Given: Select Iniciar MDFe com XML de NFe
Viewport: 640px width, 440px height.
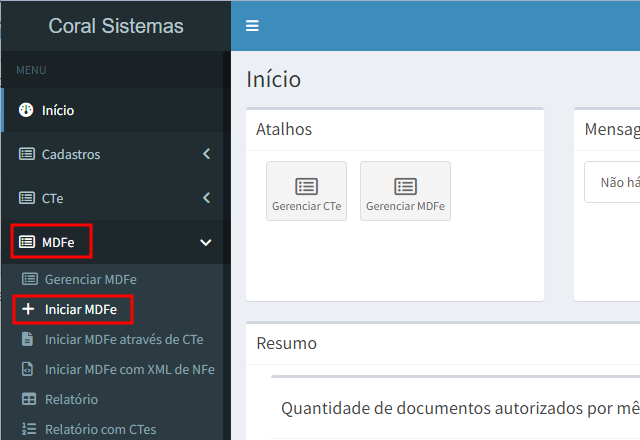Looking at the screenshot, I should pos(129,369).
